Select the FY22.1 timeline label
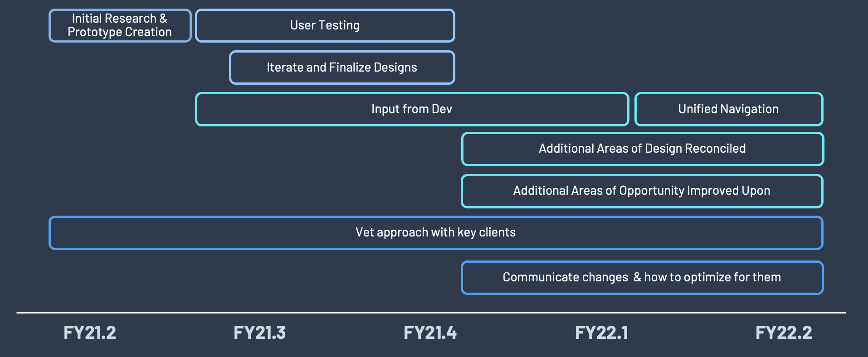 click(x=601, y=333)
